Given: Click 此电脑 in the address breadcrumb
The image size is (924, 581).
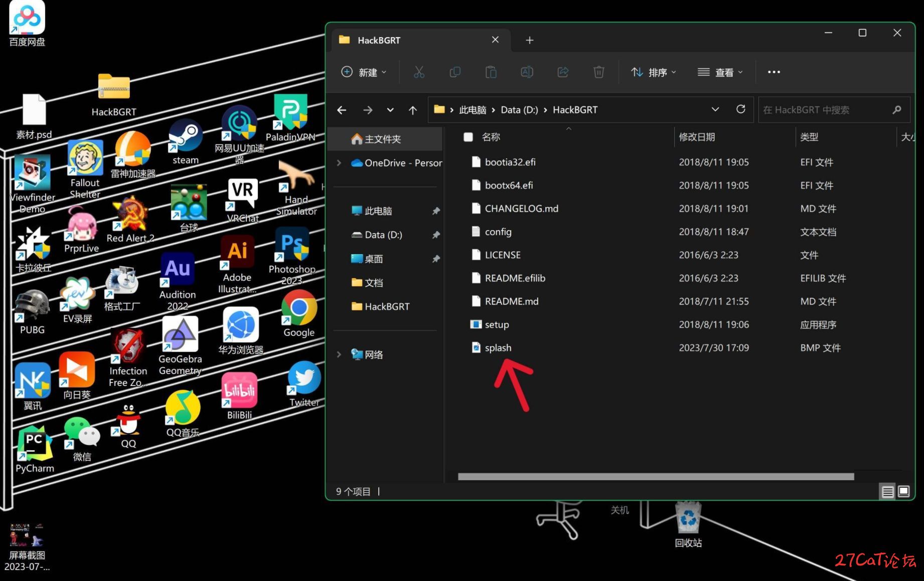Looking at the screenshot, I should click(x=473, y=110).
